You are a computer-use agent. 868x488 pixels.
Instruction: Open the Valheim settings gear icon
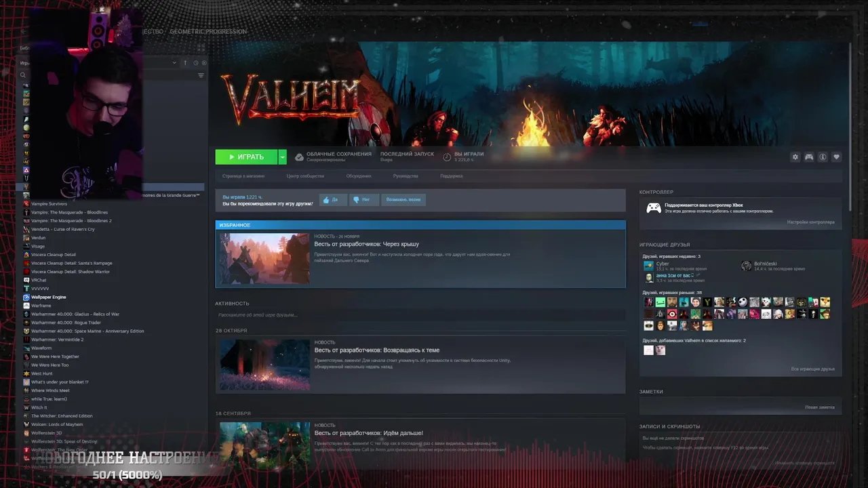click(x=795, y=157)
